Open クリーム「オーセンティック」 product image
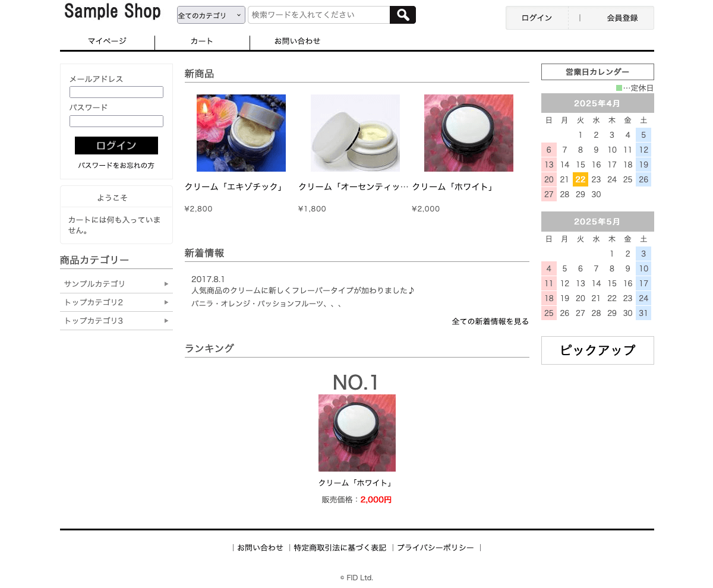 tap(355, 133)
